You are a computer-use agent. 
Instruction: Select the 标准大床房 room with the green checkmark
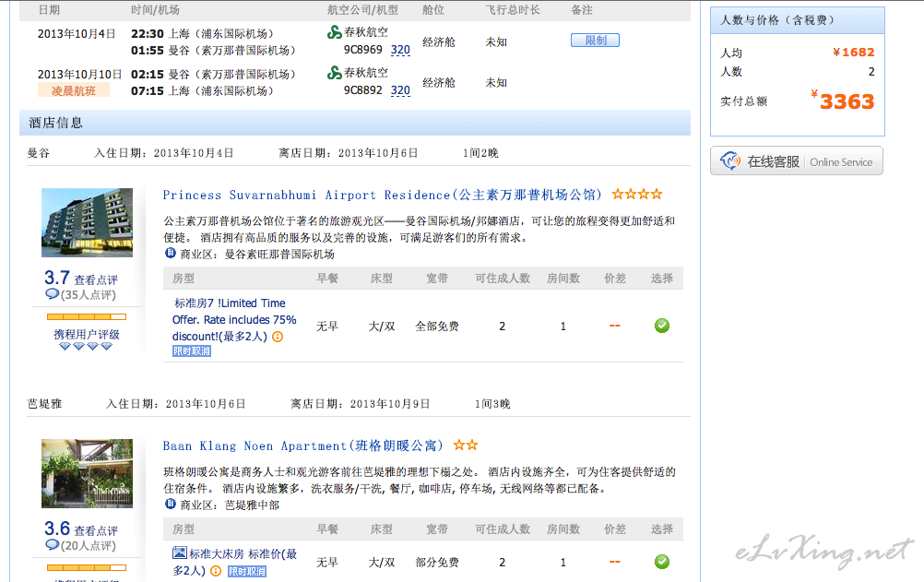(x=662, y=562)
